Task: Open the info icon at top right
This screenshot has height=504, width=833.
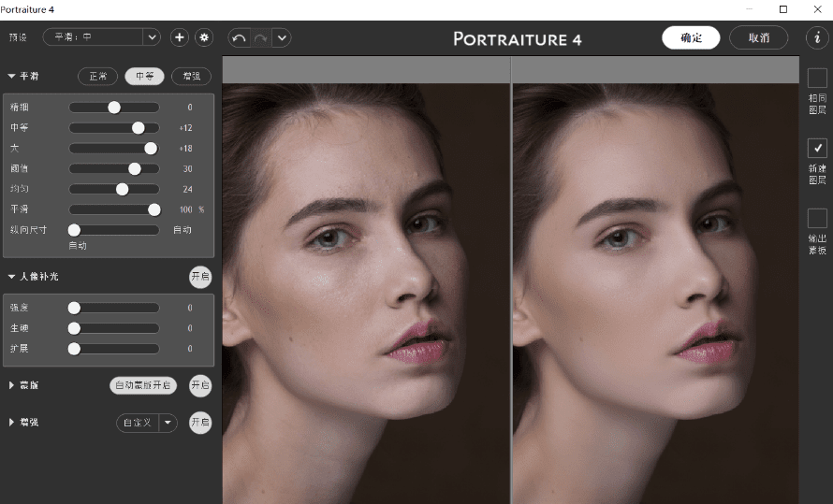Action: coord(817,37)
